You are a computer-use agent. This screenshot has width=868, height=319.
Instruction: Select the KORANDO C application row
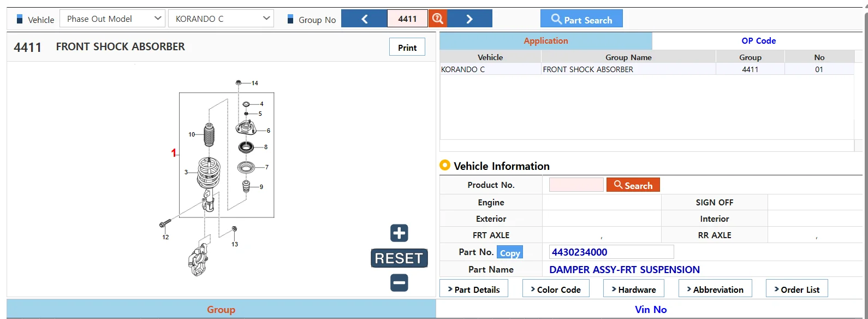pyautogui.click(x=647, y=69)
